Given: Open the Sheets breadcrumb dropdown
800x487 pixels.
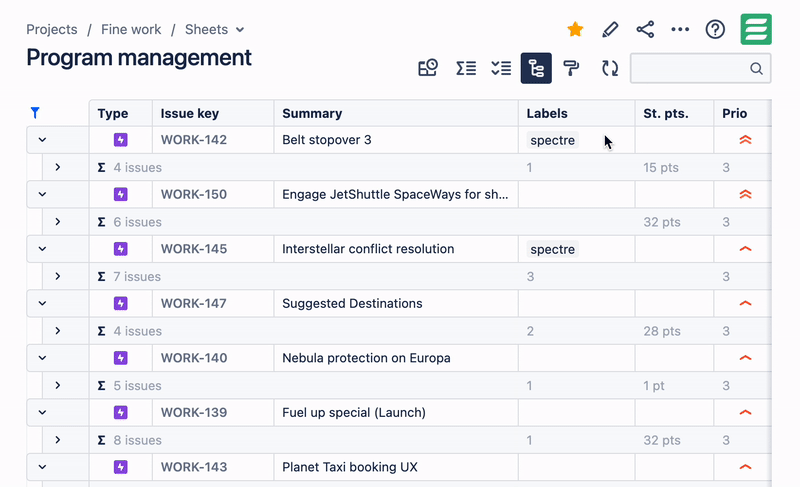Looking at the screenshot, I should pos(215,30).
